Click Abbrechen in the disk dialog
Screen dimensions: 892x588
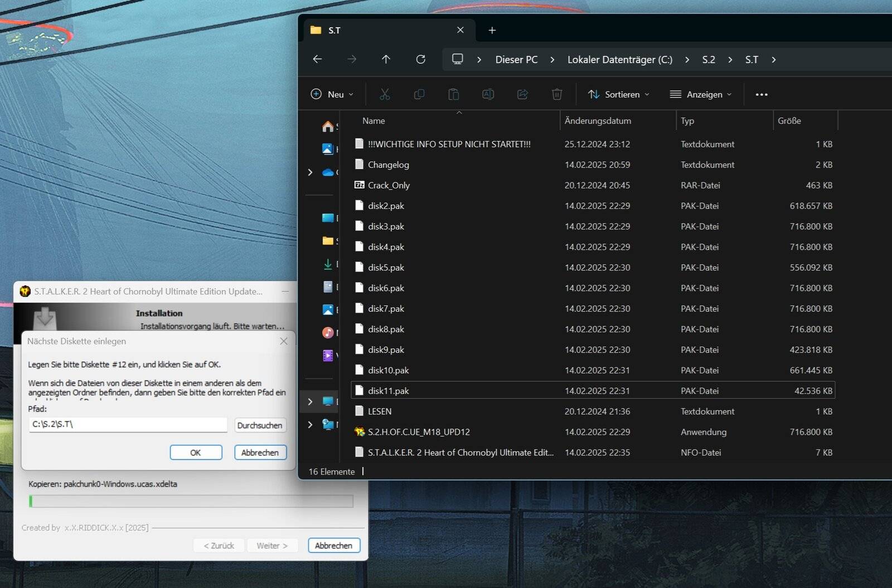click(260, 453)
